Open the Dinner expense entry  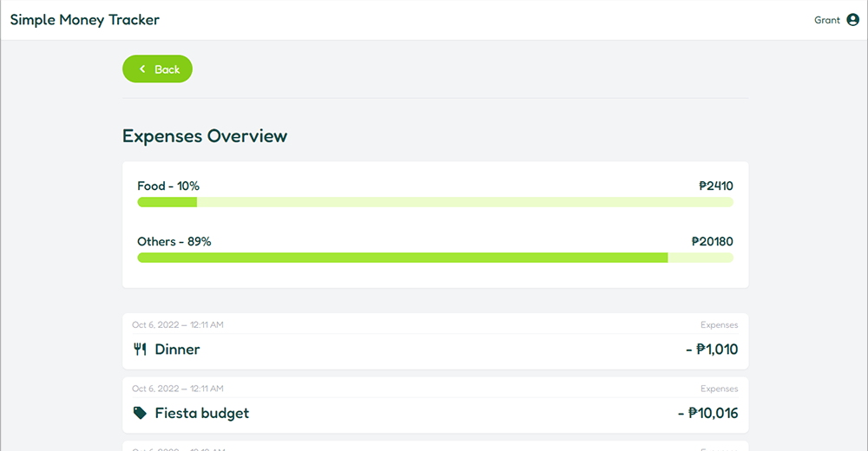coord(177,350)
